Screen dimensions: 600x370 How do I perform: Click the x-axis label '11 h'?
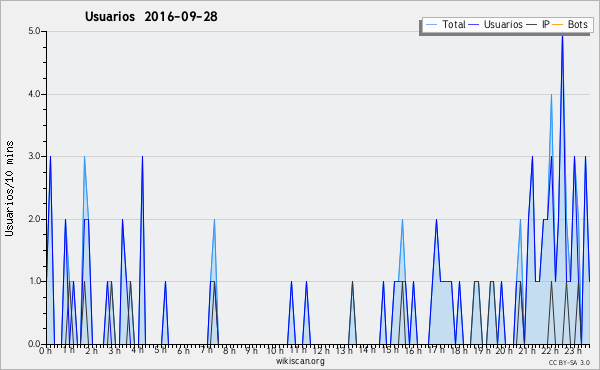[298, 350]
